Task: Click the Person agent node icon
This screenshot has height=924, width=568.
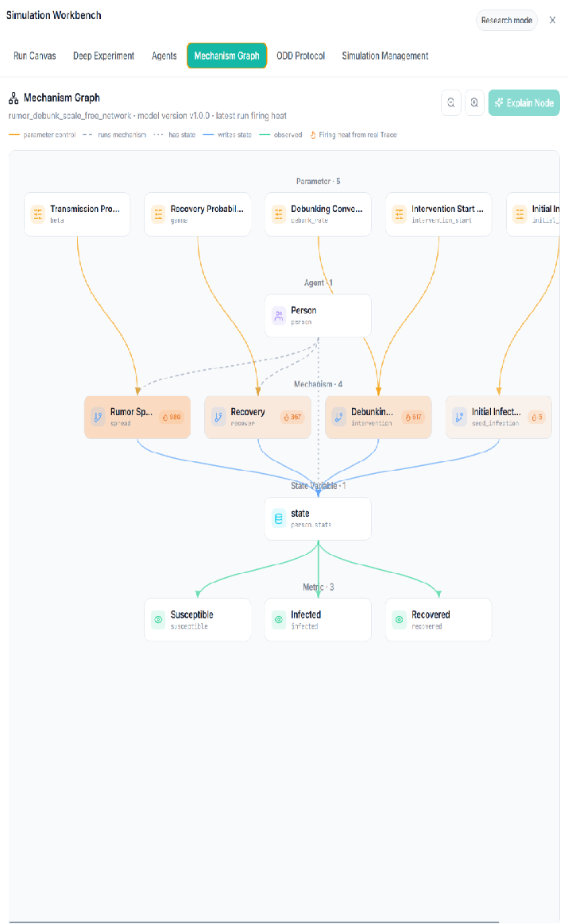Action: click(278, 316)
